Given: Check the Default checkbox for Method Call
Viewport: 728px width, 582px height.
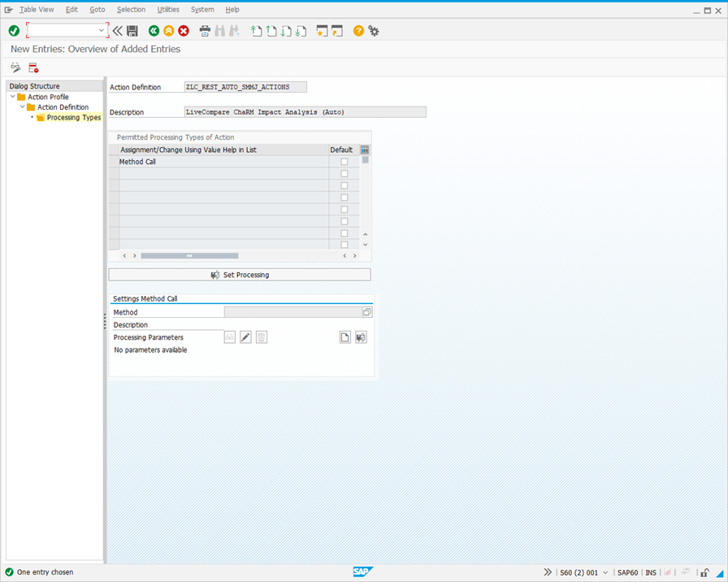Looking at the screenshot, I should coord(344,162).
